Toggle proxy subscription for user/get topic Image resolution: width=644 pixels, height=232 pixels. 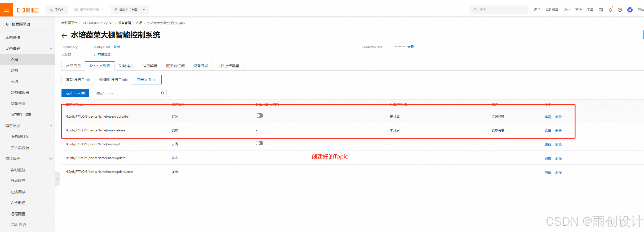coord(259,143)
